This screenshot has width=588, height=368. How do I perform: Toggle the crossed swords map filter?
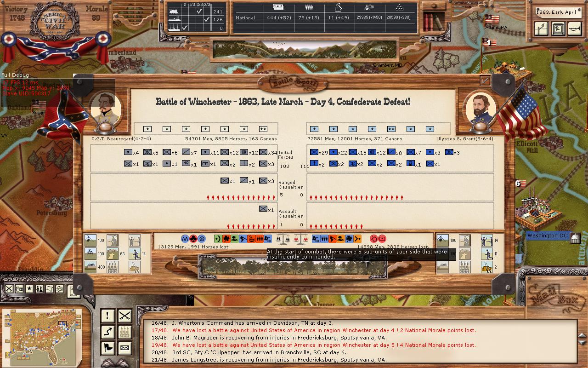(x=9, y=289)
